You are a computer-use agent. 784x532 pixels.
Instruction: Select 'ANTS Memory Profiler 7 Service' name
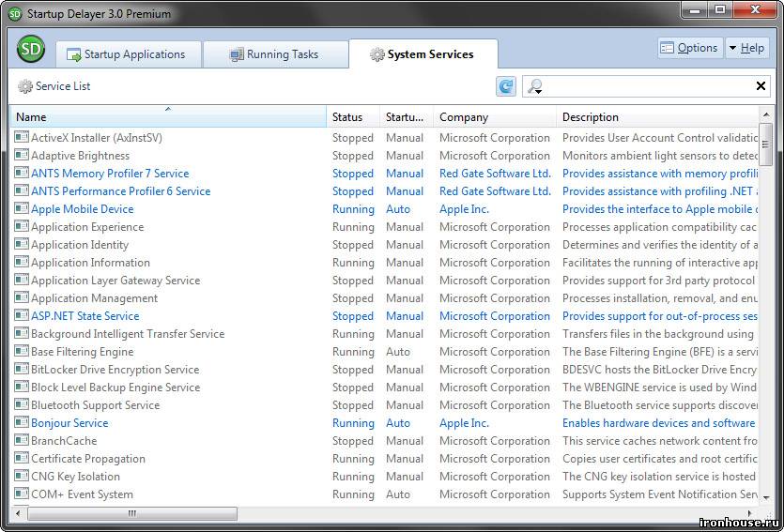point(110,174)
